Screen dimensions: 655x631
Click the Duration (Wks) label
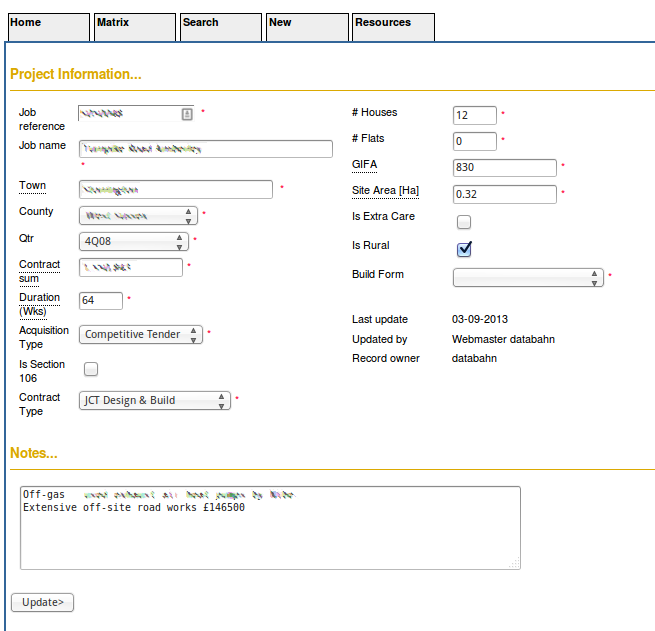(39, 304)
